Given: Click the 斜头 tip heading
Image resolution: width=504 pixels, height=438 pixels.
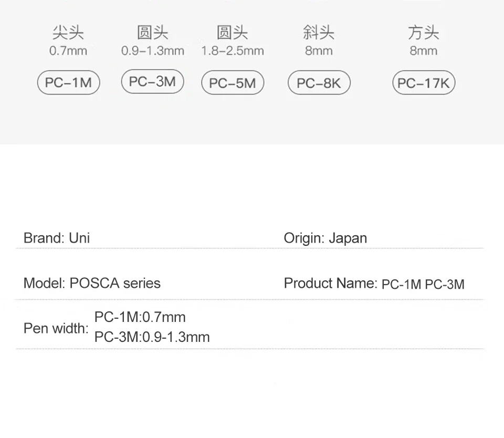Looking at the screenshot, I should tap(319, 33).
